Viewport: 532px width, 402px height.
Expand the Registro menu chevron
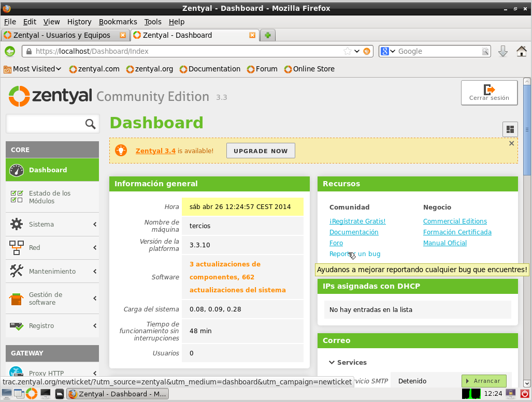tap(95, 326)
